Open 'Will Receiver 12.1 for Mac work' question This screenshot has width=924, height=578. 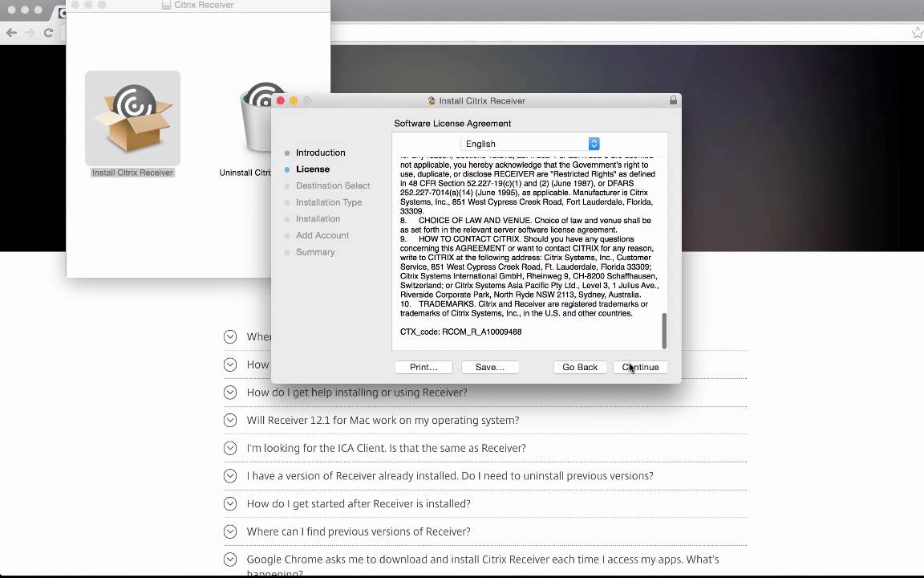tap(383, 420)
